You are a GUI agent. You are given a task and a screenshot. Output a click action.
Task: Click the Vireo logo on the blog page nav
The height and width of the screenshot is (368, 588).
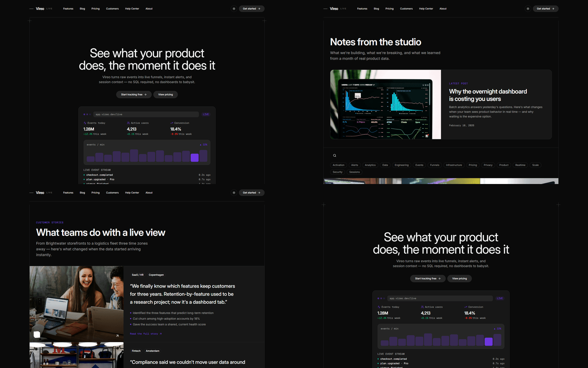point(334,9)
